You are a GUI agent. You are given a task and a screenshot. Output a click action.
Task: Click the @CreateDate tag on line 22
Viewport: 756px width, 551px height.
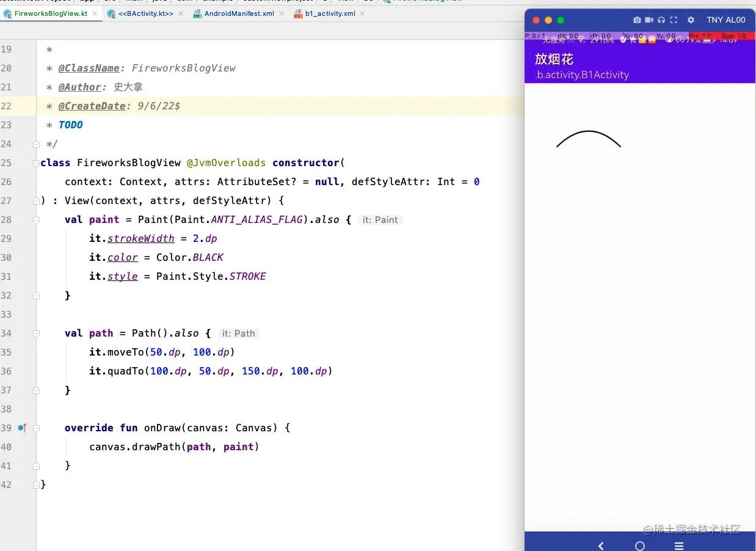[x=92, y=106]
